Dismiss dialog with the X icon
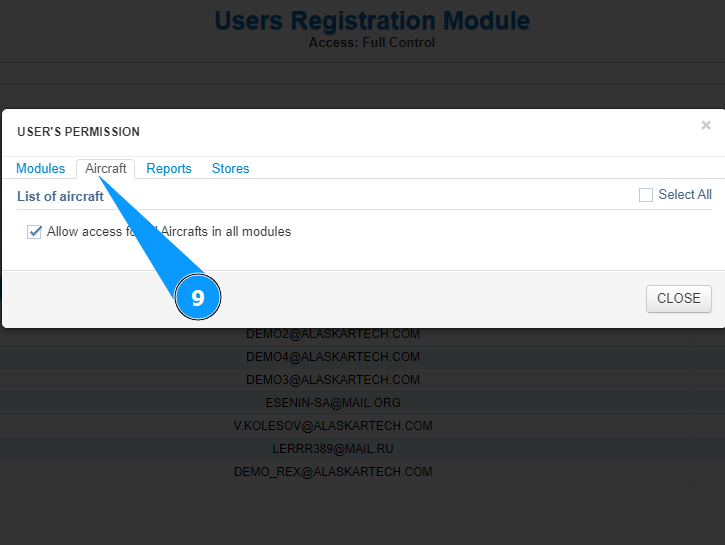Image resolution: width=725 pixels, height=545 pixels. (706, 125)
